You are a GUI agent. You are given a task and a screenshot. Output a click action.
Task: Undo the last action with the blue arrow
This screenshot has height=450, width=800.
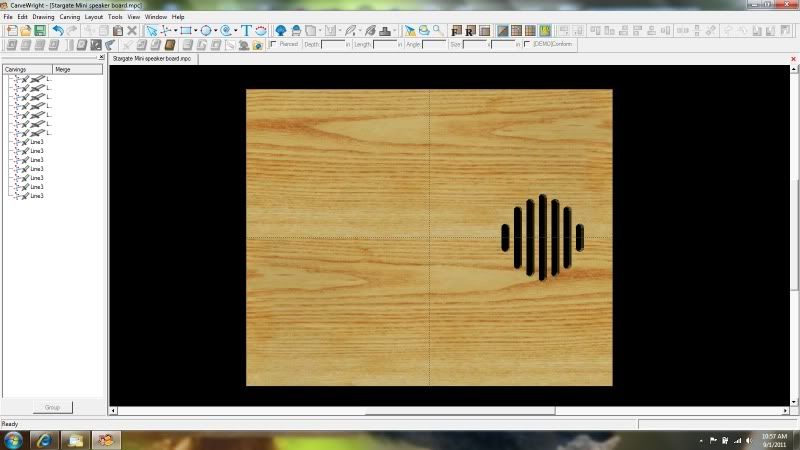[x=58, y=31]
